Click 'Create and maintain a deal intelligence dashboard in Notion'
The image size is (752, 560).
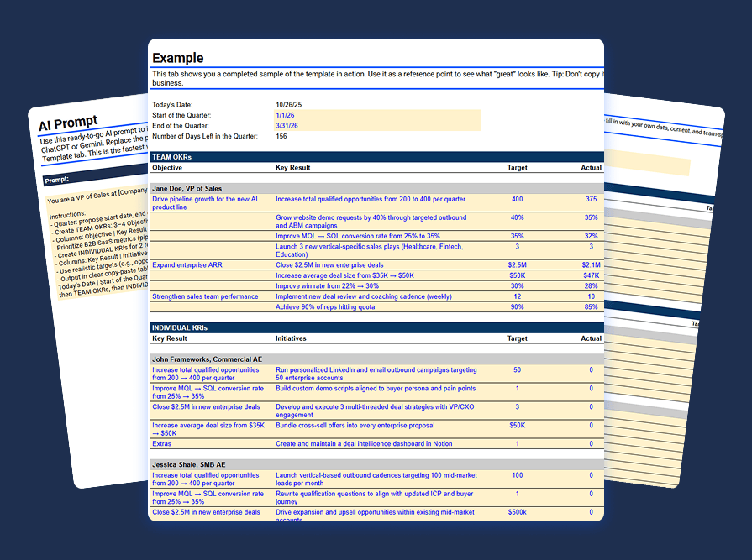click(x=364, y=443)
